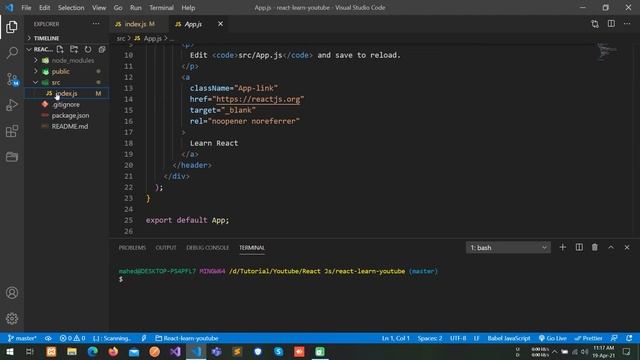The image size is (640, 360).
Task: Open Explorer more actions ellipsis
Action: (x=96, y=24)
